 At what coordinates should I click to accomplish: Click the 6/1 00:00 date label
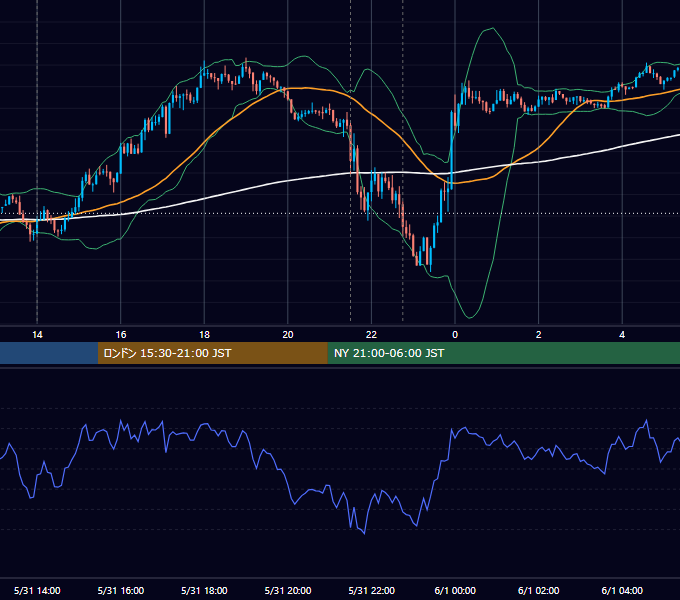click(455, 590)
